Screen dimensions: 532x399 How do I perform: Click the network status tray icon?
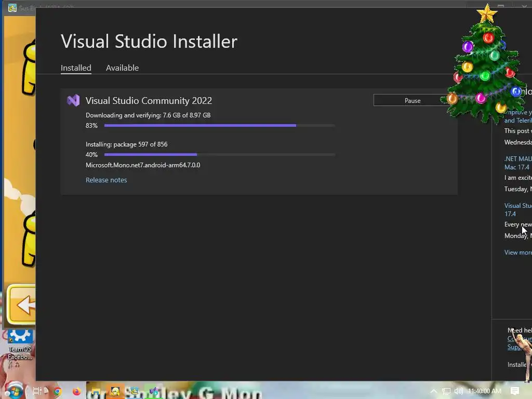tap(446, 391)
